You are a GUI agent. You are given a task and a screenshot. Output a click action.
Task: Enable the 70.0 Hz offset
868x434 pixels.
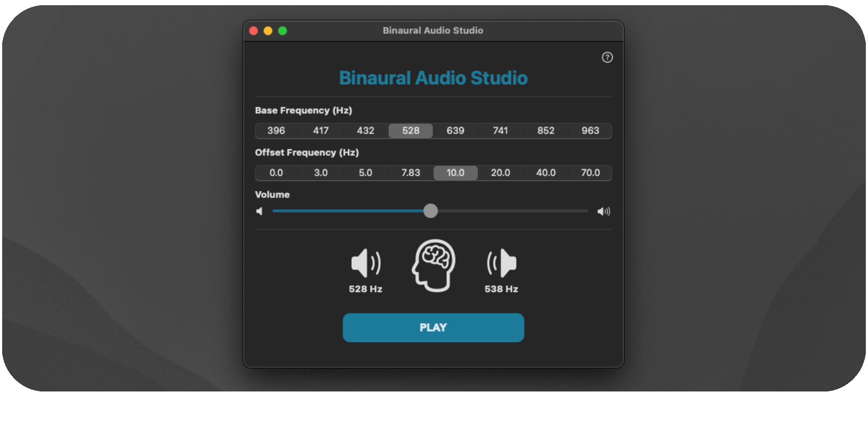(x=590, y=173)
